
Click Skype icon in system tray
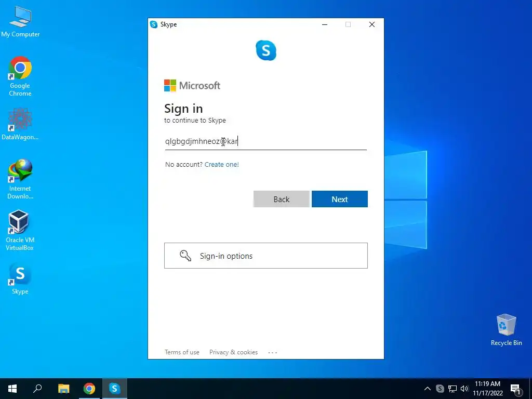(x=440, y=389)
